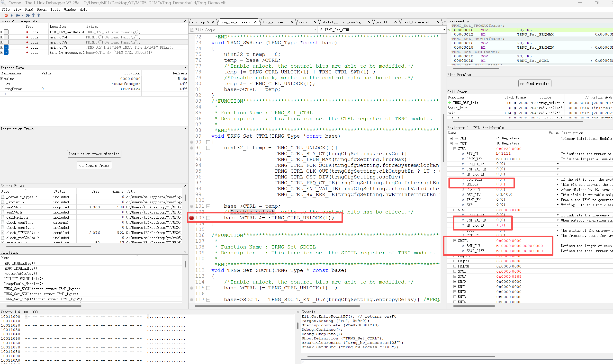Collapse the TRNG peripheral registers
Image resolution: width=613 pixels, height=364 pixels.
(x=451, y=143)
